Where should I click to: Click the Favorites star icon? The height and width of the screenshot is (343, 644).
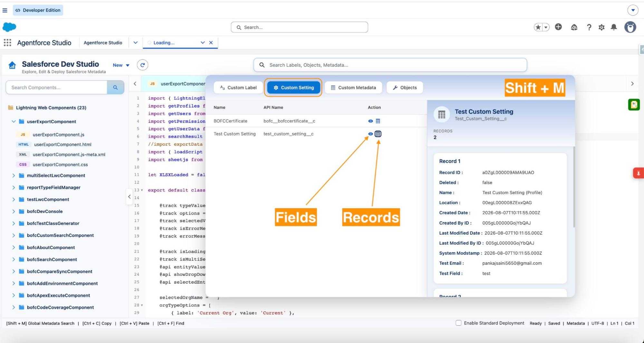(538, 27)
